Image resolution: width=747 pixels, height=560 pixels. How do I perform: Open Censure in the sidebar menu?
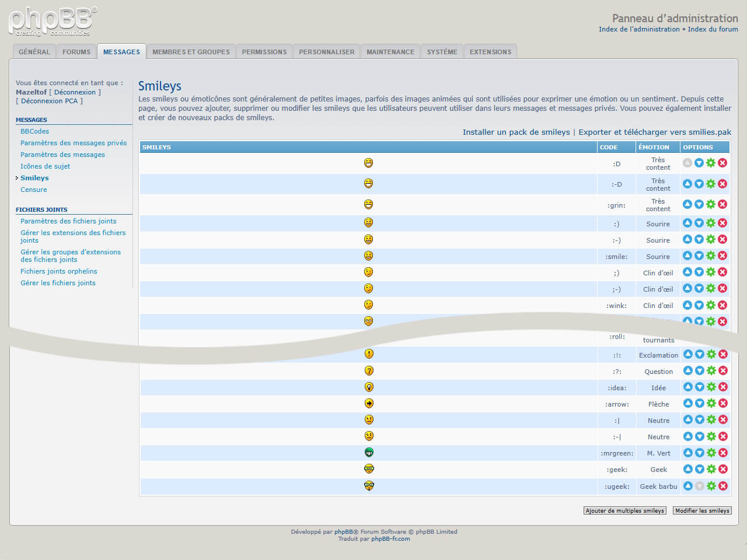[34, 190]
